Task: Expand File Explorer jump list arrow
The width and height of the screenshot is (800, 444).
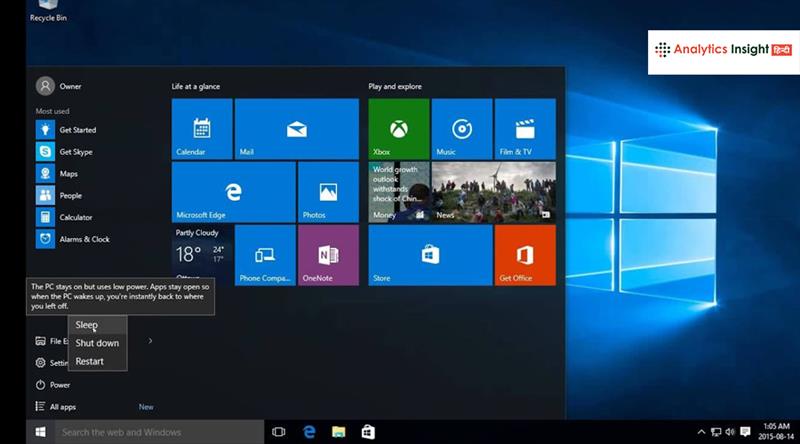Action: click(x=150, y=341)
